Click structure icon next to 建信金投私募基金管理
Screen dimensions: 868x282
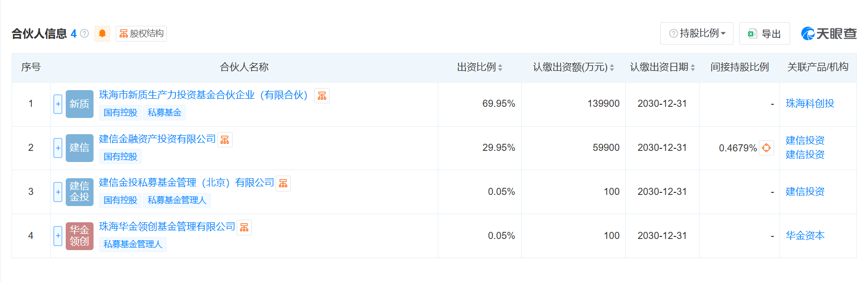pos(283,183)
